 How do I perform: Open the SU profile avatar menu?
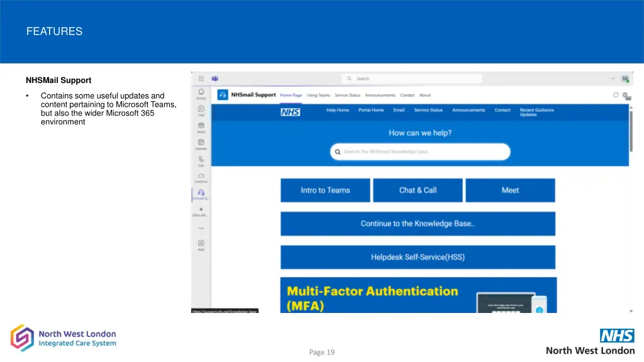coord(625,79)
